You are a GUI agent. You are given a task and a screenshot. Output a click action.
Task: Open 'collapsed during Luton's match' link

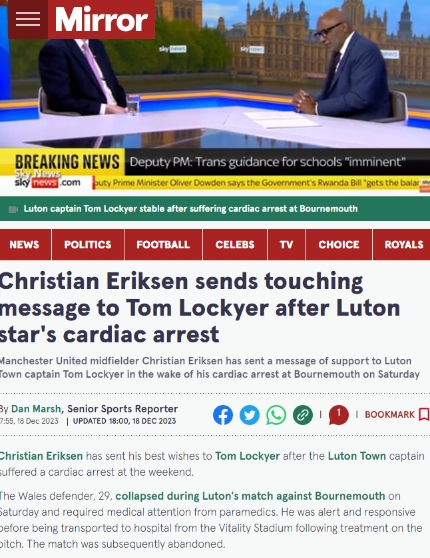click(250, 496)
